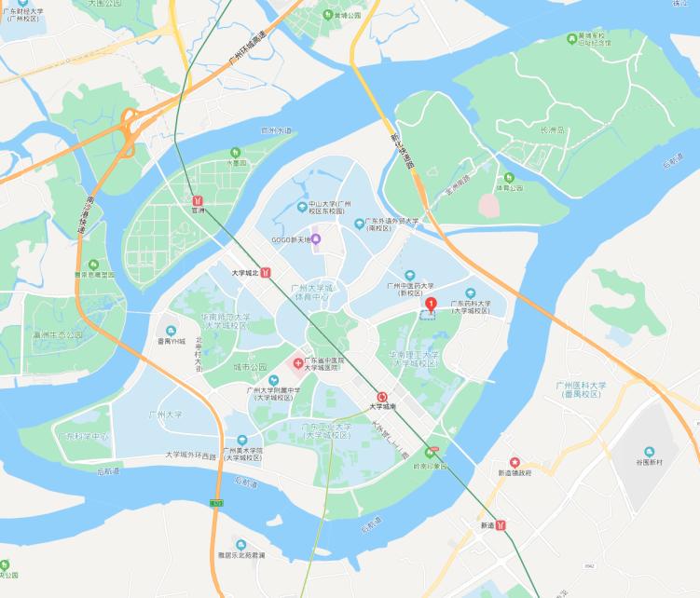Image resolution: width=700 pixels, height=598 pixels.
Task: Click the 番禺YH城 residential icon
Action: (171, 331)
